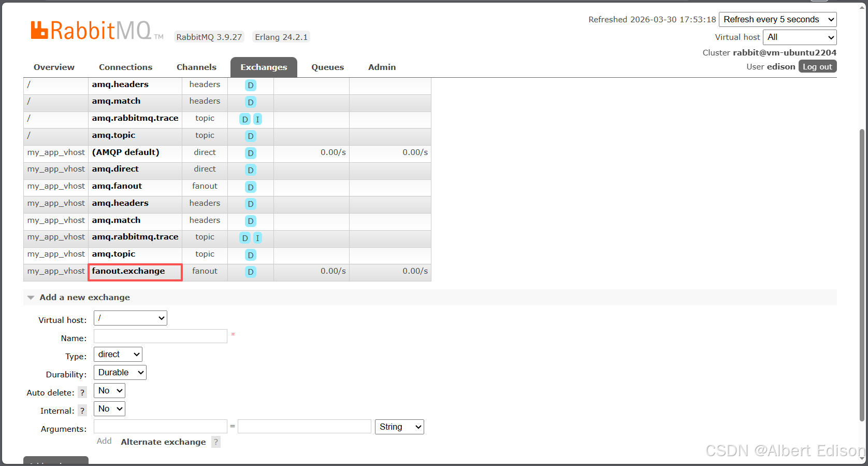The height and width of the screenshot is (466, 868).
Task: Open the Auto delete help question mark
Action: [x=82, y=392]
